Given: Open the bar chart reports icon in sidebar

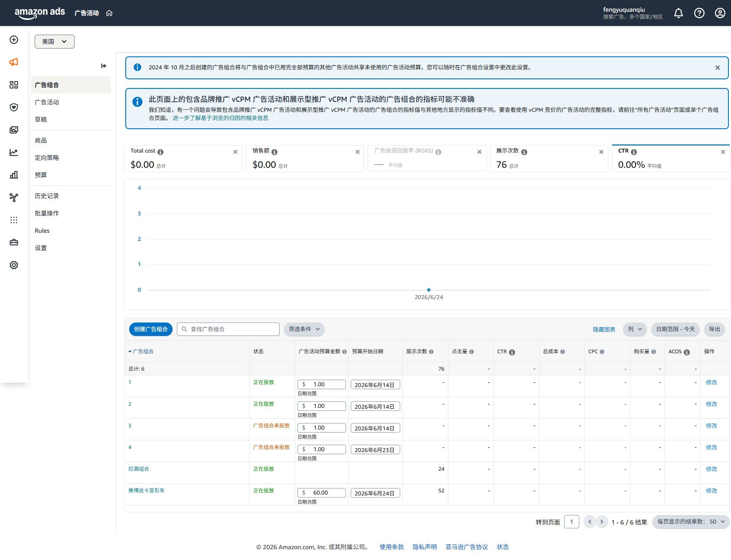Looking at the screenshot, I should (x=14, y=175).
